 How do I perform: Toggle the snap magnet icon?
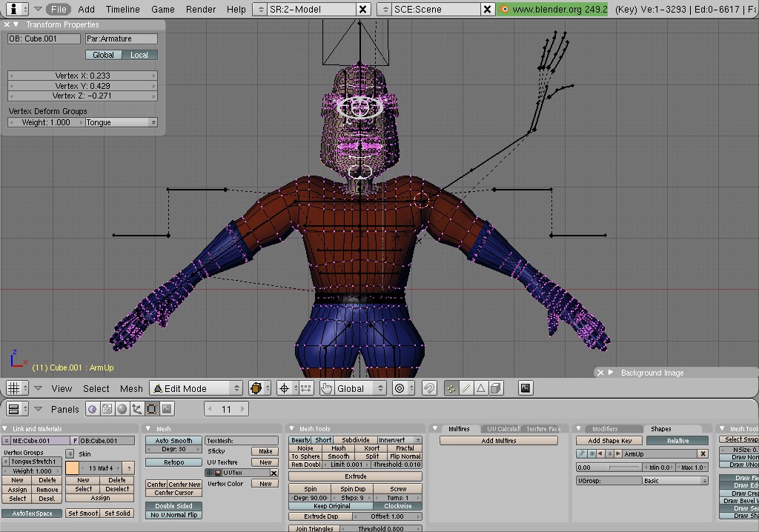(x=429, y=388)
